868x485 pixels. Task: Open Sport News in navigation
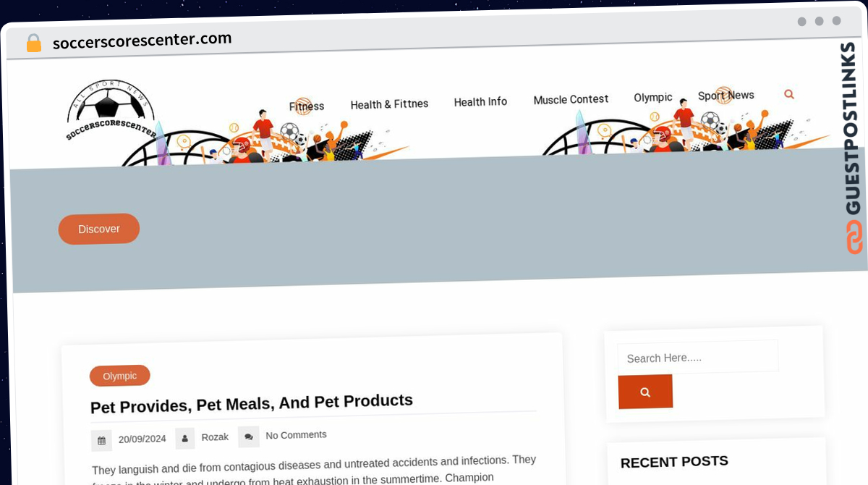click(726, 96)
